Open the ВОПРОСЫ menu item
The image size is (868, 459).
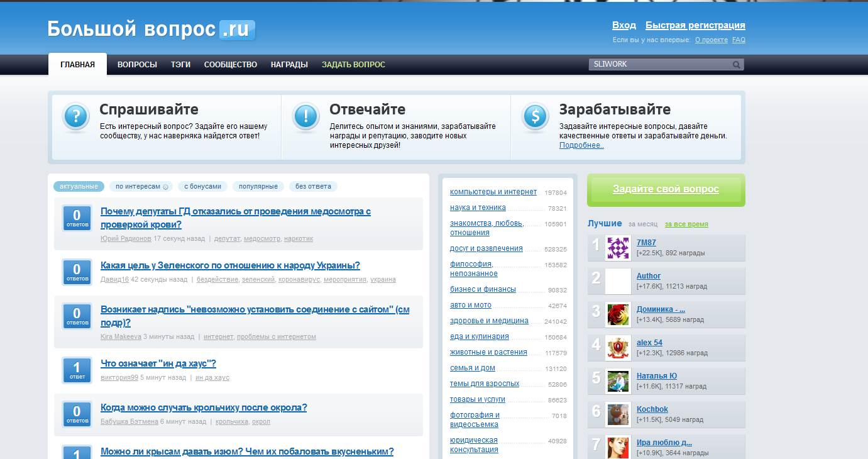(x=137, y=65)
